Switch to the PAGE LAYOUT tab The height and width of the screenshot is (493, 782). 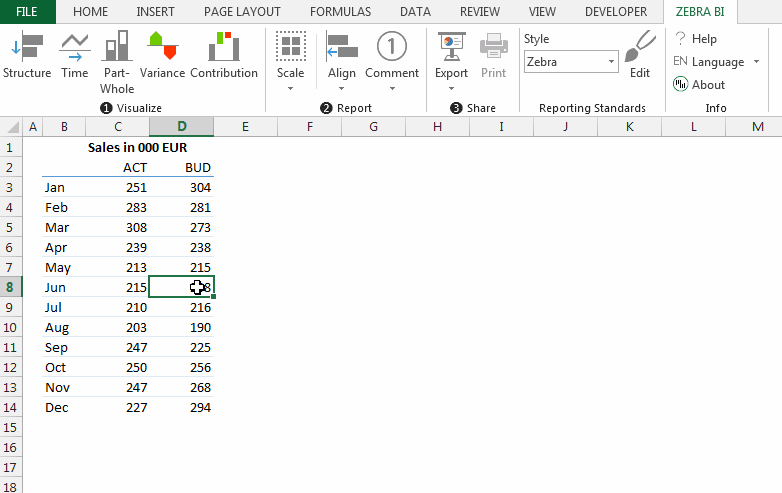pos(242,12)
